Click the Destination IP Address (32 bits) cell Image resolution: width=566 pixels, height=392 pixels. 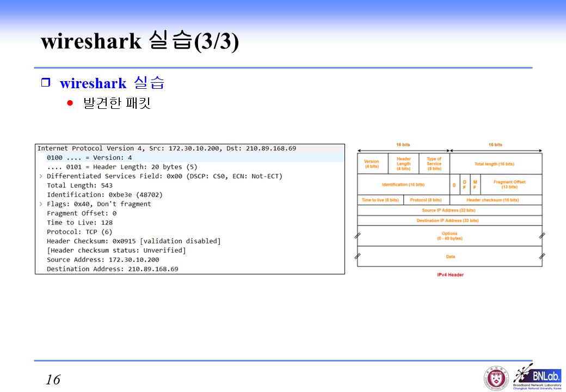pyautogui.click(x=450, y=220)
